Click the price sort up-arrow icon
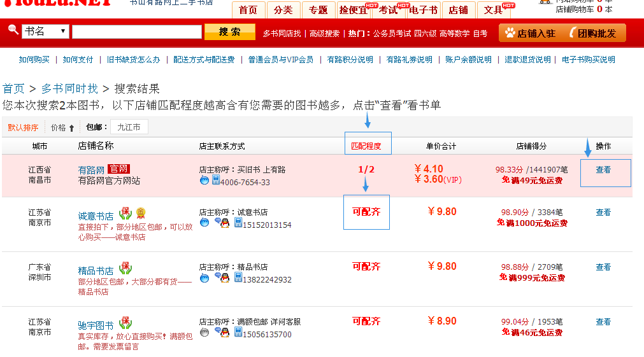 pyautogui.click(x=71, y=128)
